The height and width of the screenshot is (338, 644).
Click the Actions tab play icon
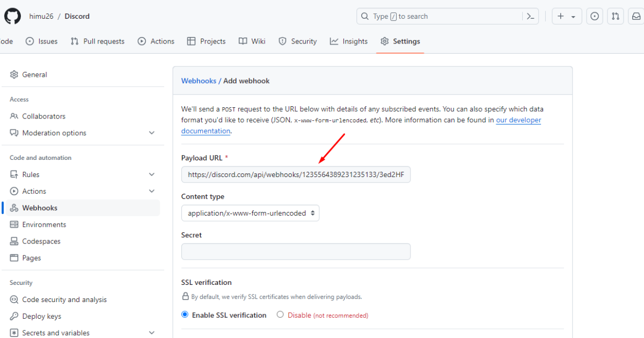tap(142, 41)
